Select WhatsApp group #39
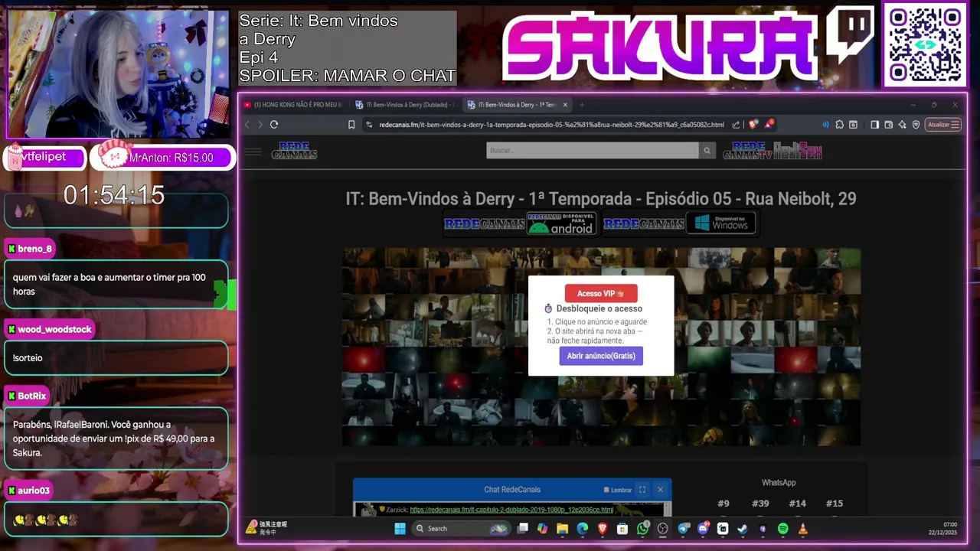This screenshot has height=551, width=980. coord(760,503)
